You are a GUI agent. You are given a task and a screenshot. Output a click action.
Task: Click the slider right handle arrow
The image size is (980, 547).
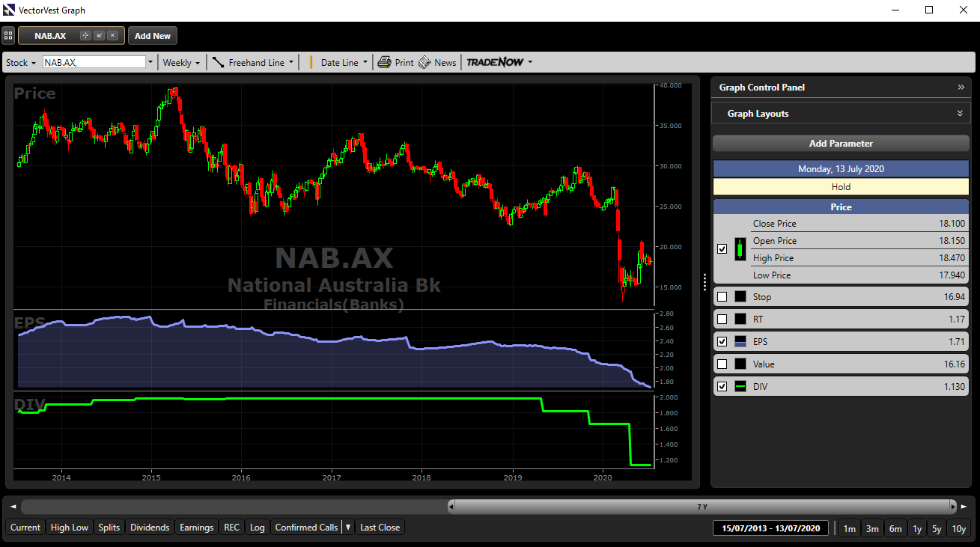[x=952, y=507]
